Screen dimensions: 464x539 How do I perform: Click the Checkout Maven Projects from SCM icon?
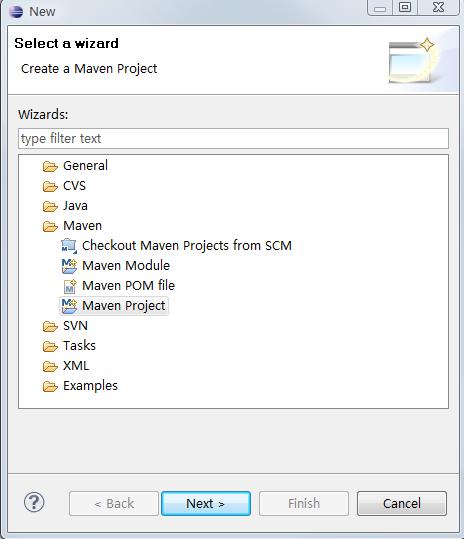[x=69, y=245]
